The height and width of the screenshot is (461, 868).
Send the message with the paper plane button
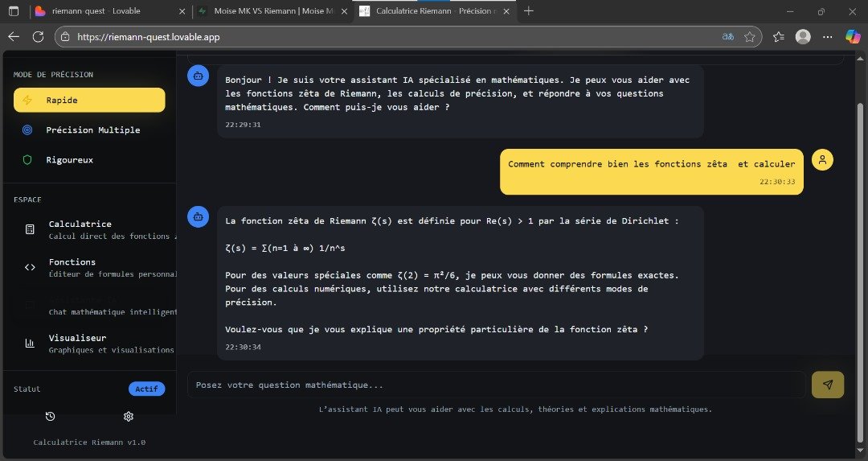point(828,385)
